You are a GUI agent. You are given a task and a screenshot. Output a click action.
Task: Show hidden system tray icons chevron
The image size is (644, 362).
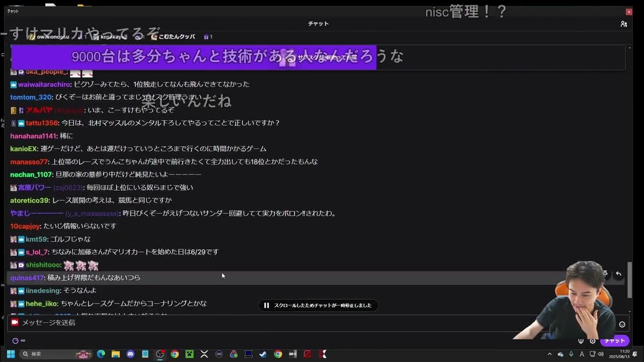[x=549, y=354]
